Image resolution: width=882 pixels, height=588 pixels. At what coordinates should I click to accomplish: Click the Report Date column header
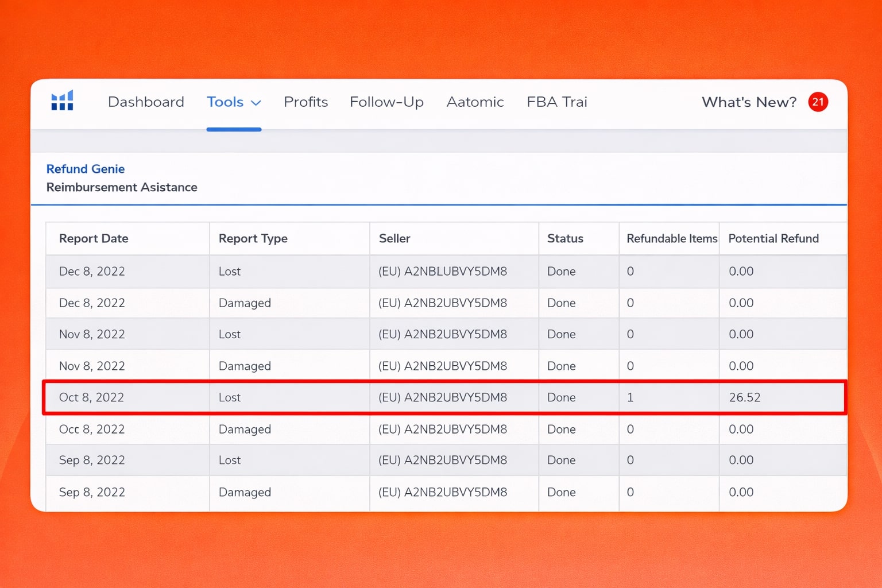tap(94, 238)
